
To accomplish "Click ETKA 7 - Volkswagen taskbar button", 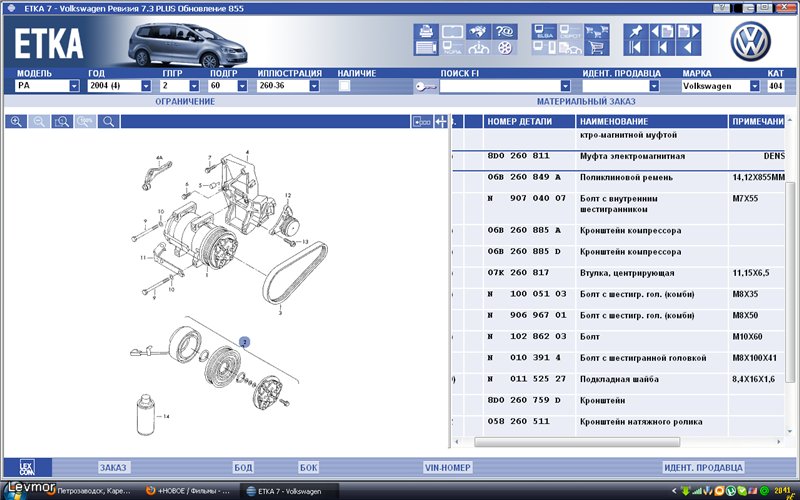I will pos(289,491).
